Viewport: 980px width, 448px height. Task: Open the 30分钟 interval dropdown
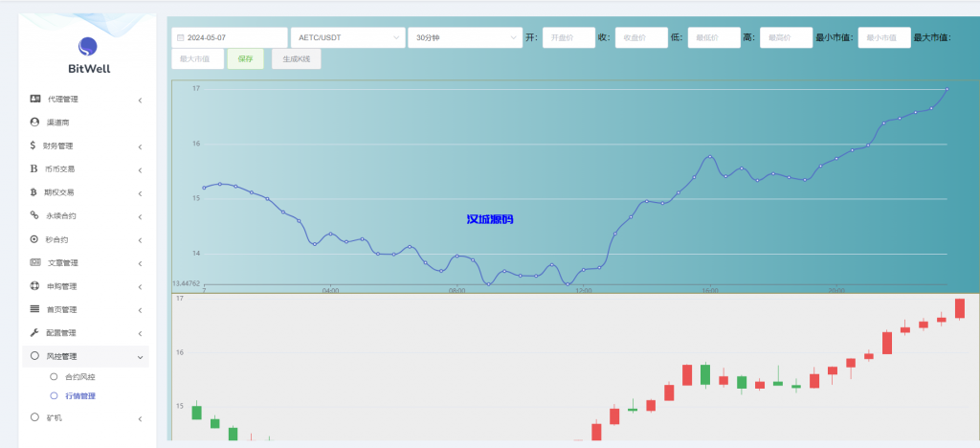pyautogui.click(x=463, y=37)
